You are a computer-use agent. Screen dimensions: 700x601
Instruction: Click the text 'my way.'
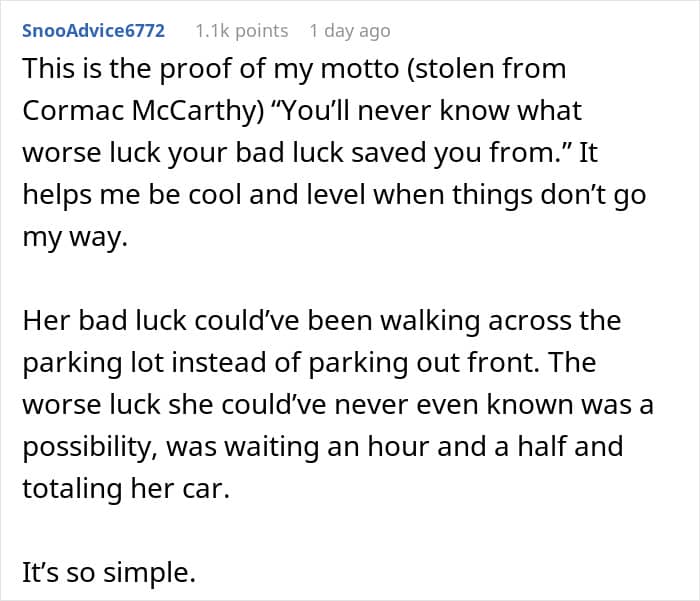pos(75,237)
